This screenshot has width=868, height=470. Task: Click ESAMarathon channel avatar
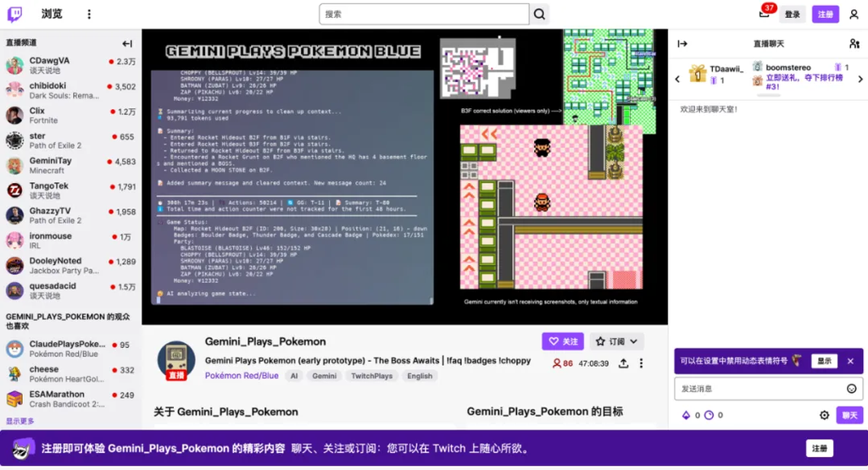pos(14,399)
